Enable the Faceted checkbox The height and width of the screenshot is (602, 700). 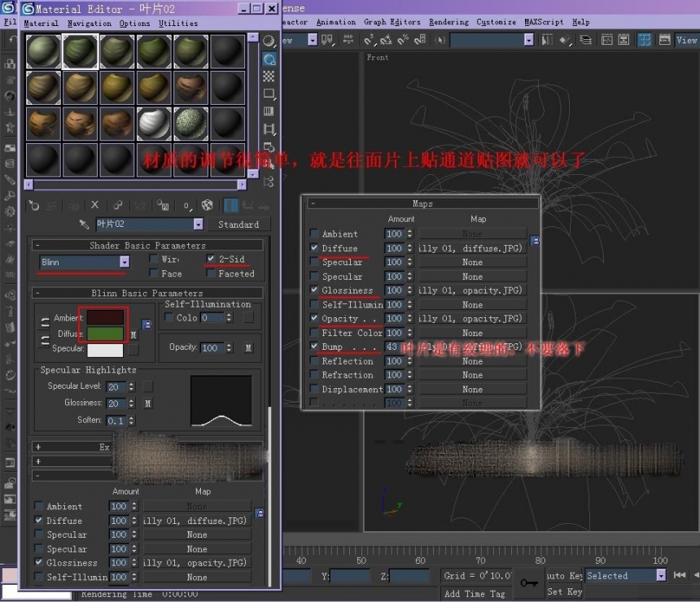pos(211,273)
